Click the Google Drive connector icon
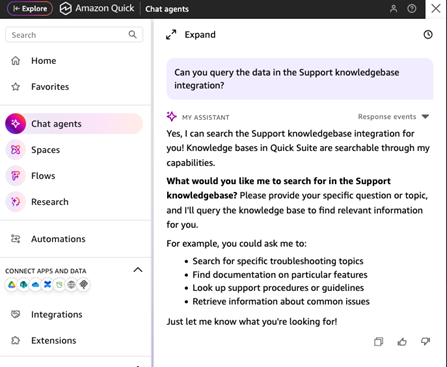The width and height of the screenshot is (447, 367). pos(12,285)
